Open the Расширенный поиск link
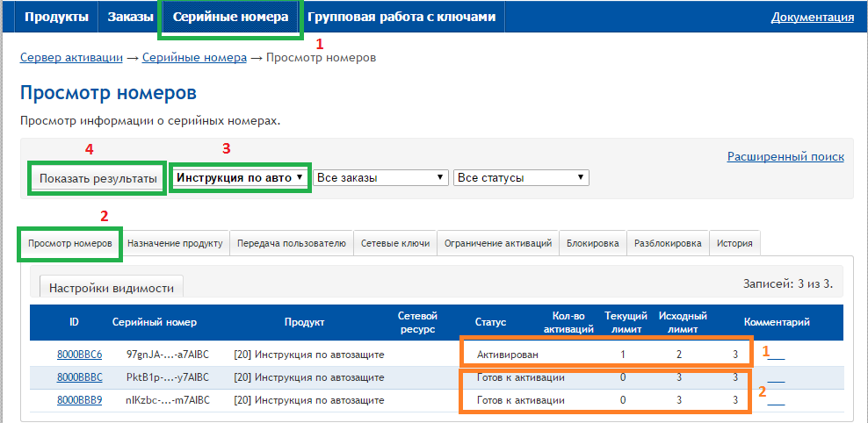This screenshot has width=868, height=423. point(785,156)
